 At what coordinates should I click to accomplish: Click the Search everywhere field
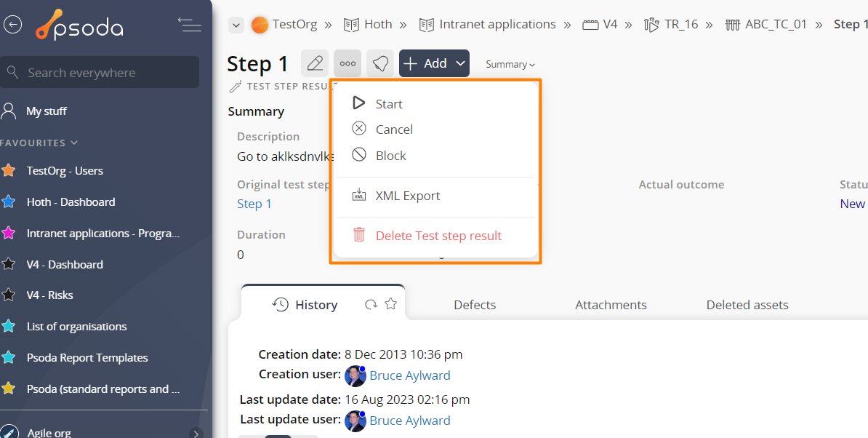click(x=100, y=73)
